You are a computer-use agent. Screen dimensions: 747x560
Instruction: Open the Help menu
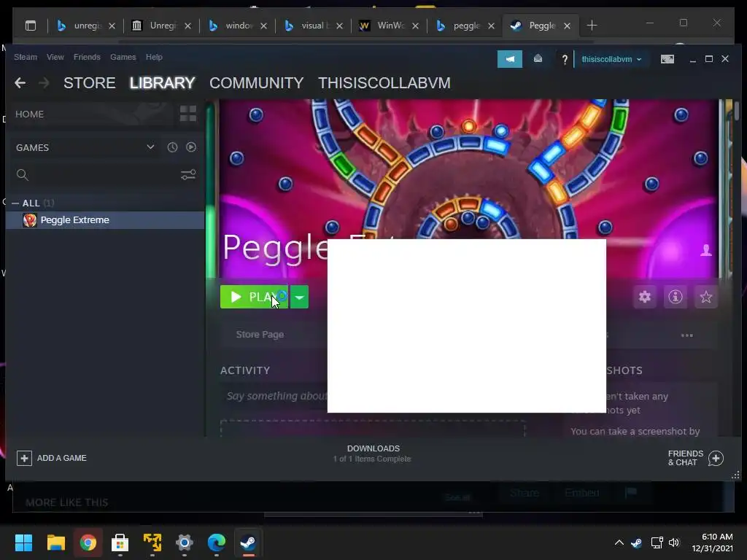[x=154, y=57]
